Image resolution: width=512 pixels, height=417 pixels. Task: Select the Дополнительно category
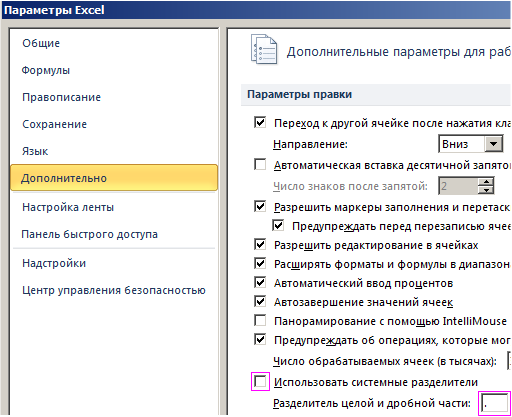114,178
